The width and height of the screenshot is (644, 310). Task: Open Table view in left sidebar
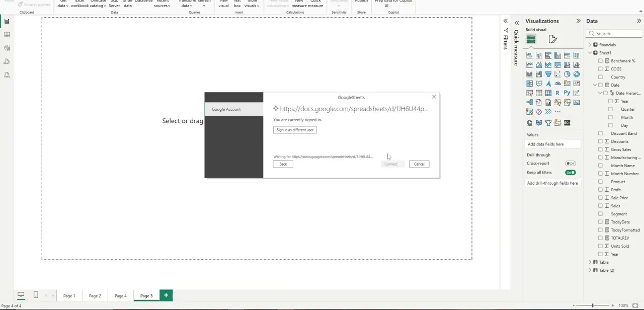7,35
